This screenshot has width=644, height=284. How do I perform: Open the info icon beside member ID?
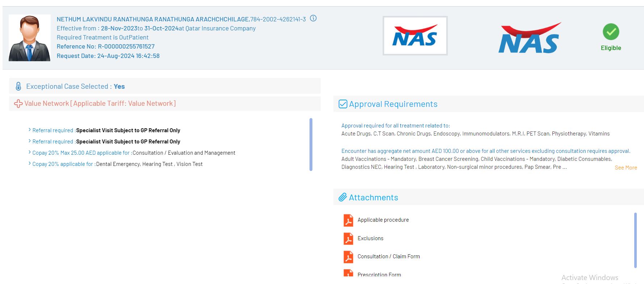coord(313,18)
